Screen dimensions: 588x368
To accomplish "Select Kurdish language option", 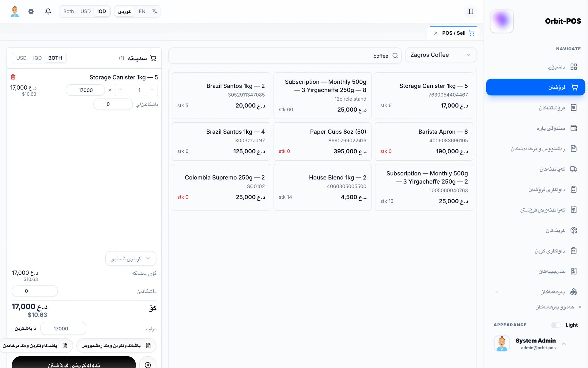I will click(x=124, y=11).
